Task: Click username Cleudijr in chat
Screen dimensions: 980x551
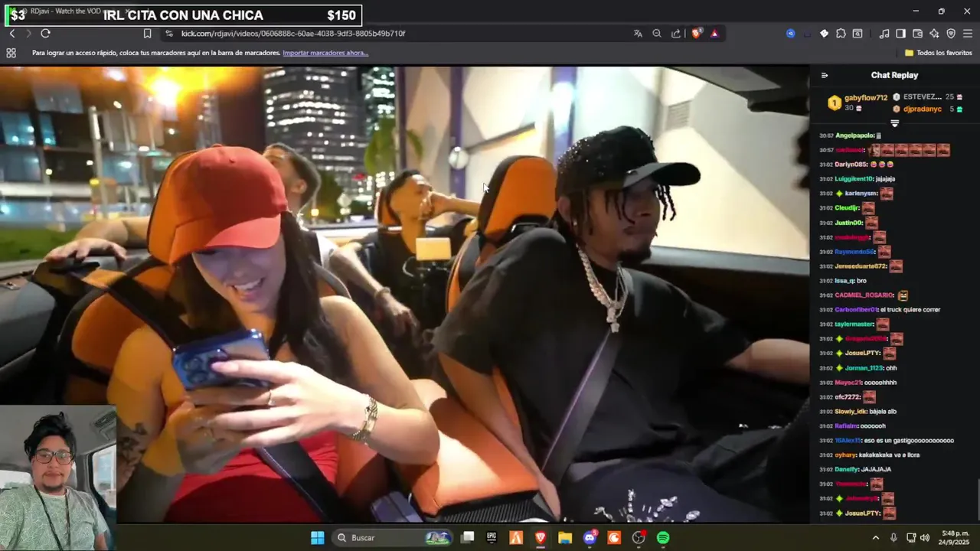Action: click(x=847, y=208)
